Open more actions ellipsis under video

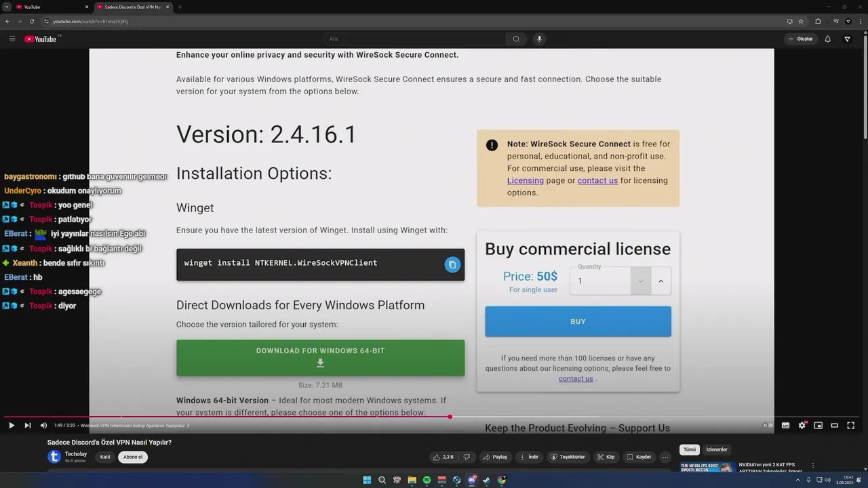[x=665, y=457]
